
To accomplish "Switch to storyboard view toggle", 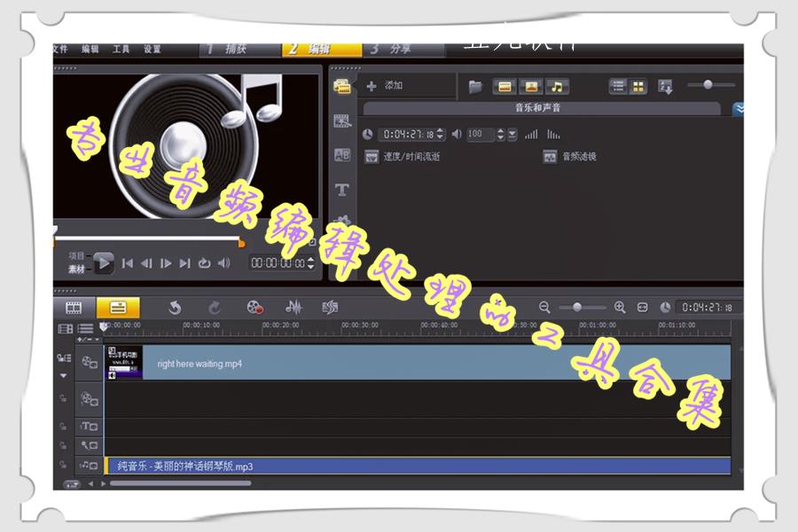I will point(74,307).
